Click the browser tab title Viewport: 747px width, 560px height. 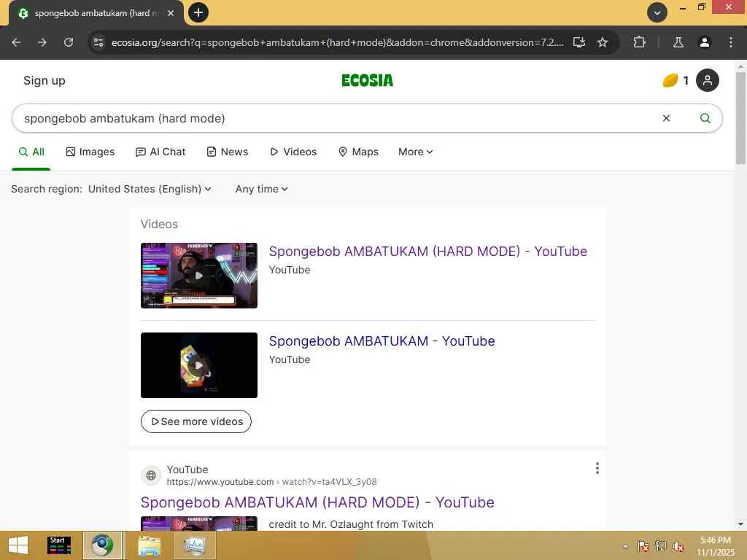(x=96, y=13)
